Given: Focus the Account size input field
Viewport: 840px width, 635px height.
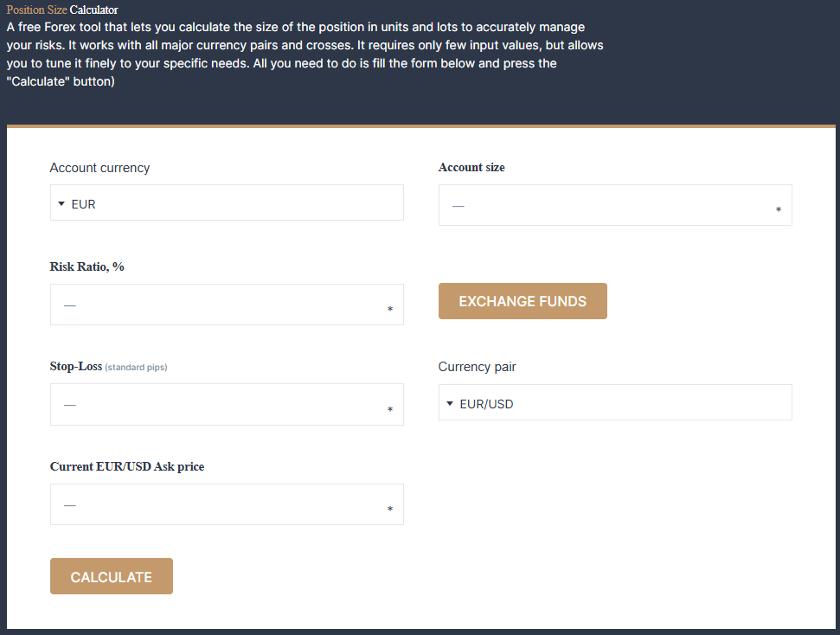Looking at the screenshot, I should 615,205.
